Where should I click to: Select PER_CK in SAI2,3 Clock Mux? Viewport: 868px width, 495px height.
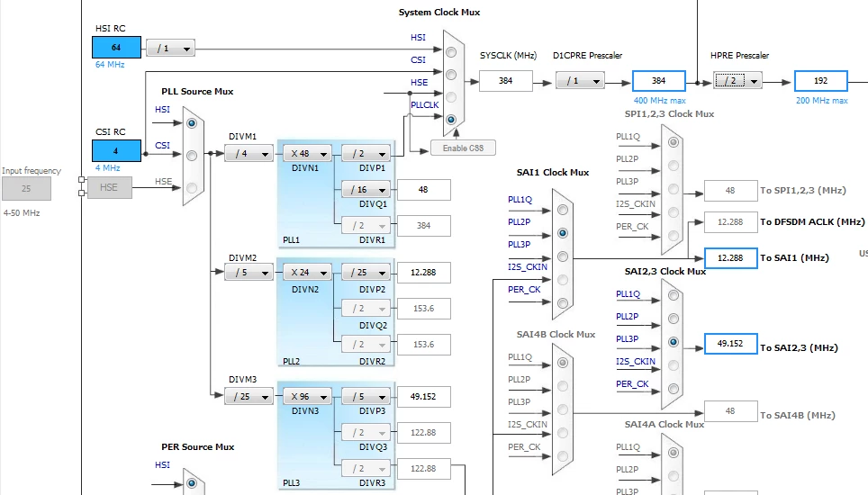tap(674, 388)
